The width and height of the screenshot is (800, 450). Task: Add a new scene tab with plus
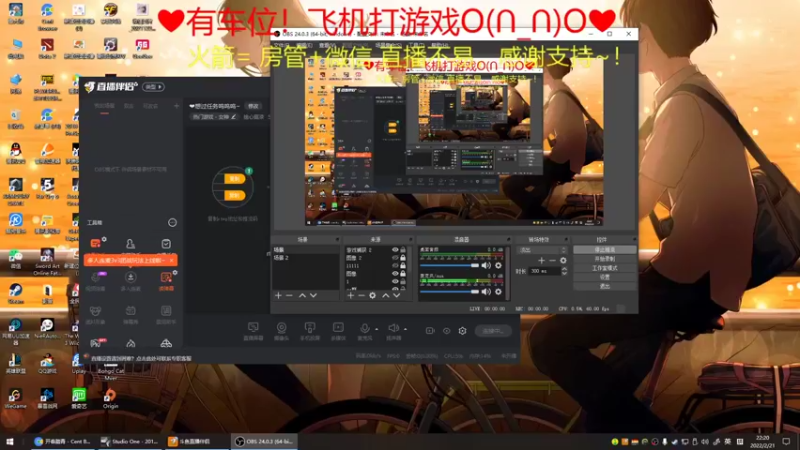(x=177, y=106)
